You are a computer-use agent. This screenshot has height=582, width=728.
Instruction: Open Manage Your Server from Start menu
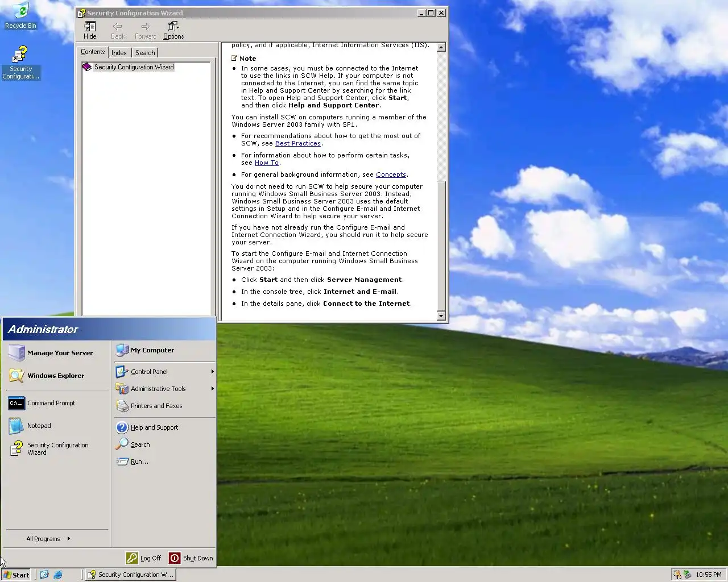click(57, 353)
